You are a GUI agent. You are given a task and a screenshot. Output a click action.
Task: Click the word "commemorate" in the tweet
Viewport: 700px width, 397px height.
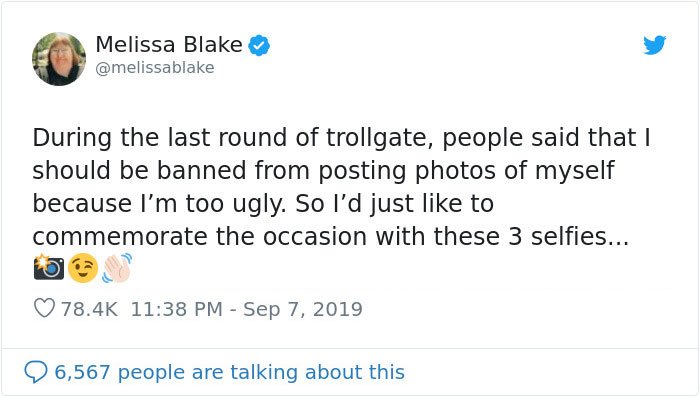click(120, 237)
